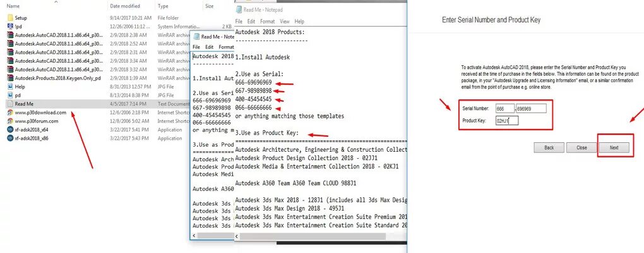The height and width of the screenshot is (253, 644).
Task: Click the Close button in activation dialog
Action: pos(581,147)
